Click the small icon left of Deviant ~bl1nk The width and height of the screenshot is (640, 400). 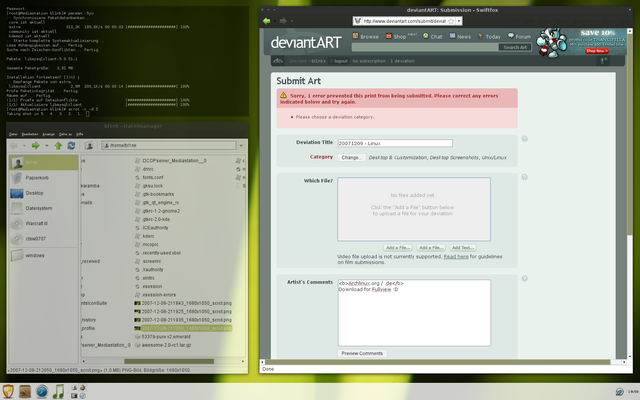coord(278,61)
